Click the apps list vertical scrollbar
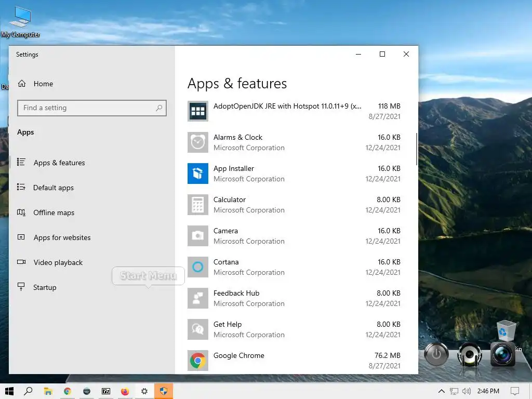532x399 pixels. coord(416,149)
